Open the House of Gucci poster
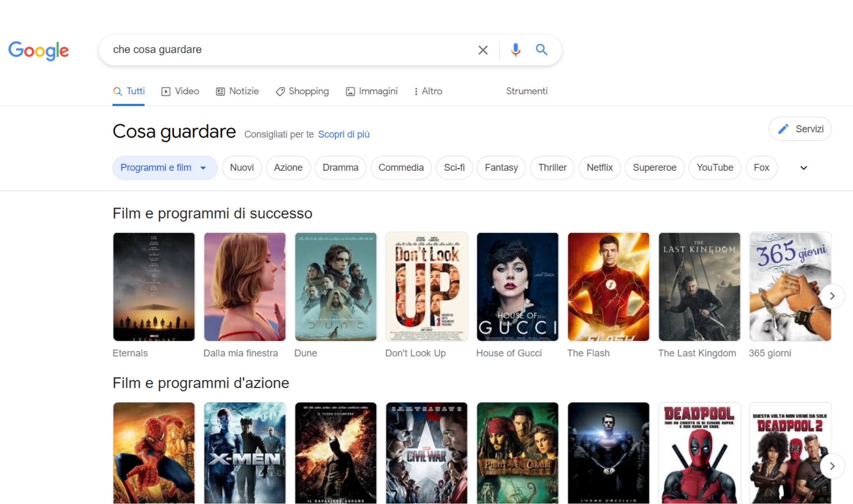Screen dimensions: 853x504 click(517, 287)
